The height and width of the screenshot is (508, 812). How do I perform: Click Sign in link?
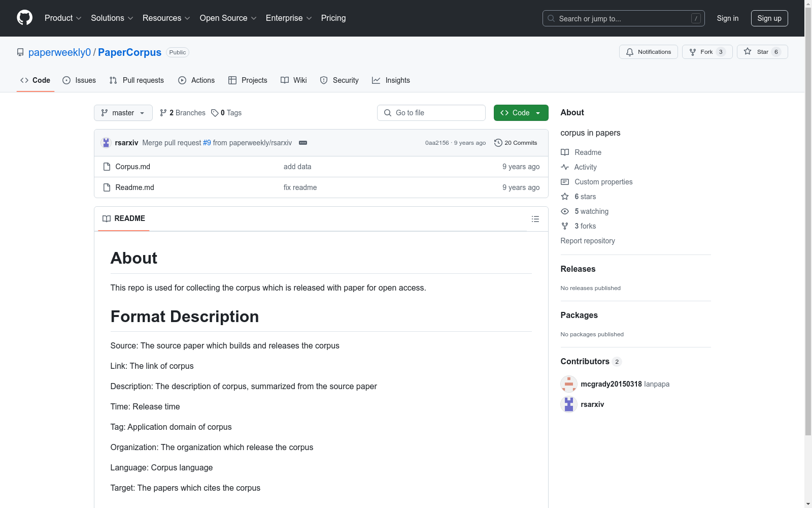(x=728, y=18)
